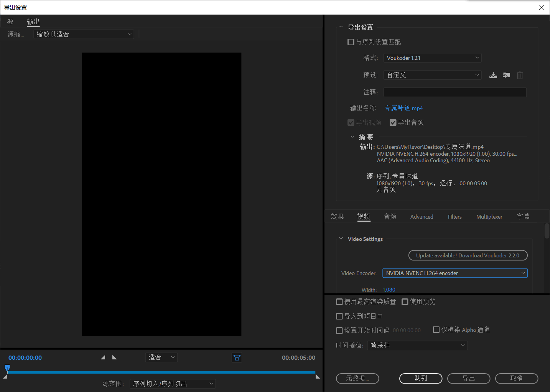Screen dimensions: 550x392
Task: Click the 元数据 metadata button
Action: (x=357, y=379)
